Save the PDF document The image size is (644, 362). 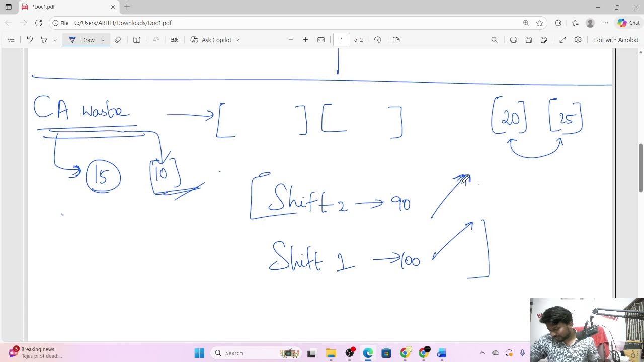coord(528,40)
